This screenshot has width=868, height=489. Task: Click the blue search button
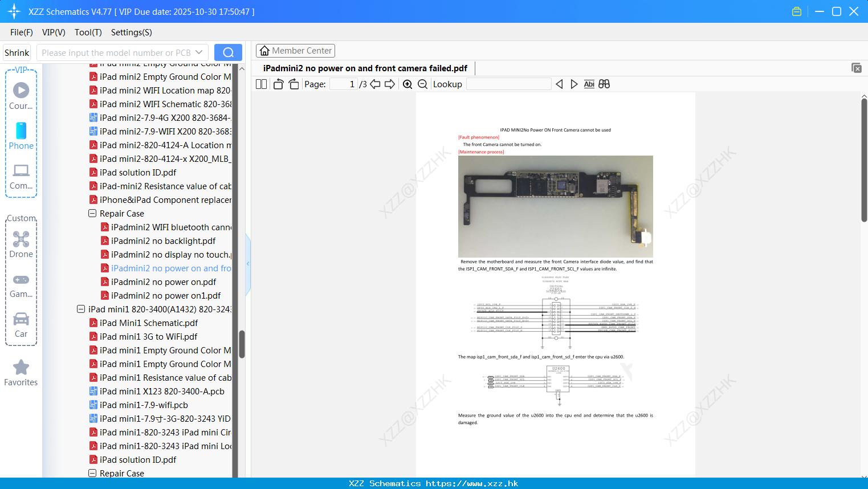(228, 52)
